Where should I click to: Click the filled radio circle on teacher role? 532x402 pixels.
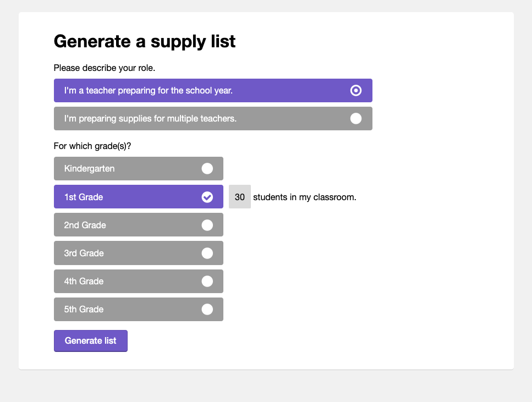[x=355, y=91]
